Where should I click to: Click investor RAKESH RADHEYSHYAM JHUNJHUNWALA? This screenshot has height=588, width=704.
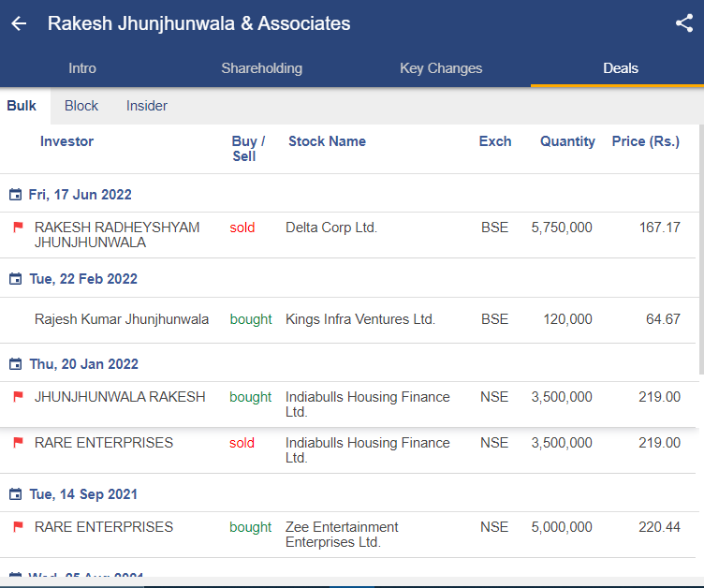click(x=117, y=235)
